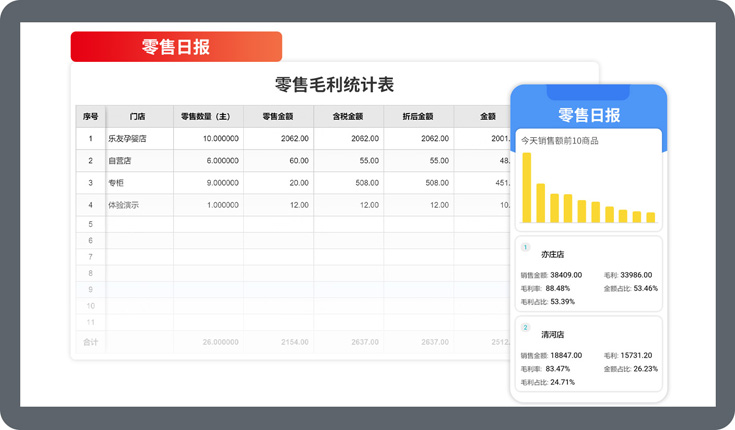
Task: Click the tallest bar in the top-10 chart
Action: (x=527, y=188)
